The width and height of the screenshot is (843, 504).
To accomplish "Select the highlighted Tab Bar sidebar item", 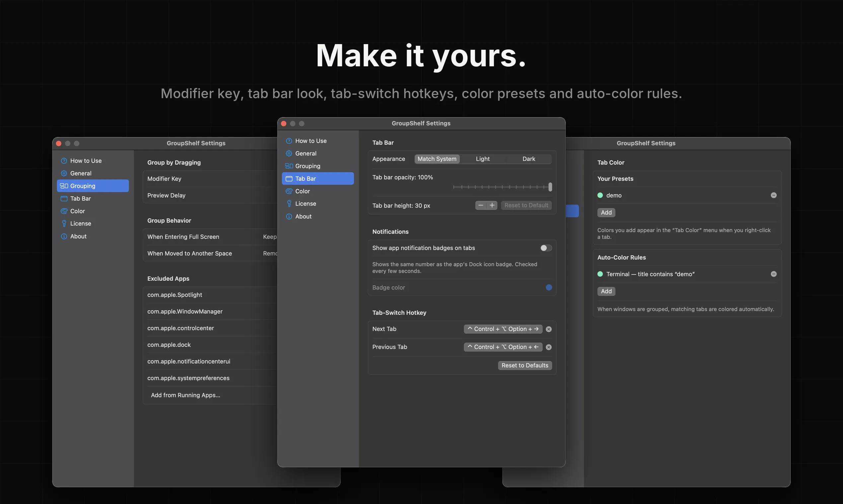I will (318, 178).
